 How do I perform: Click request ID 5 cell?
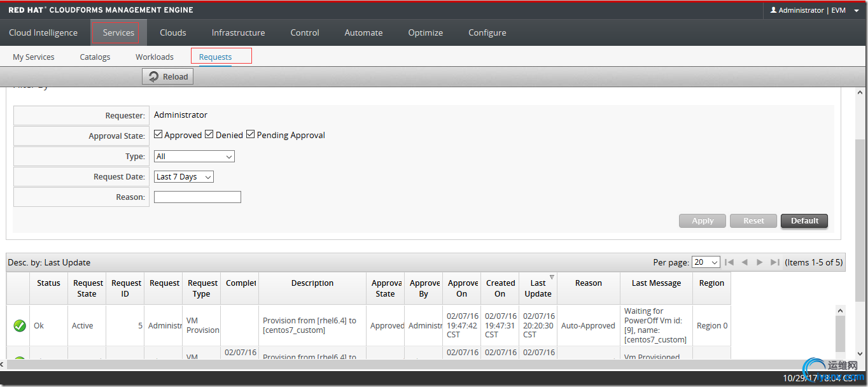tap(126, 326)
